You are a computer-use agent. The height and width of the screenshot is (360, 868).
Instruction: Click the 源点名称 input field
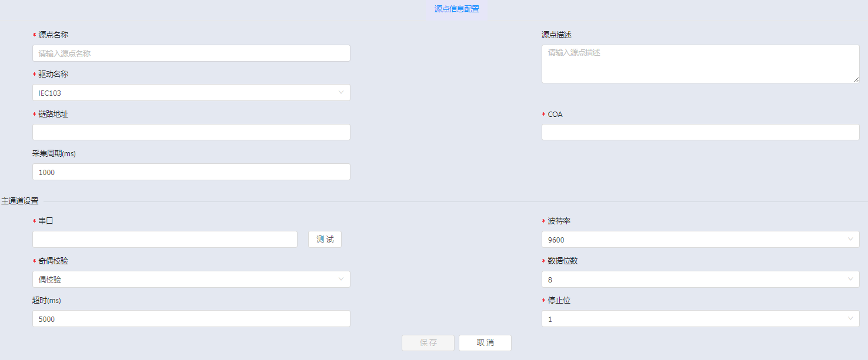(x=191, y=53)
